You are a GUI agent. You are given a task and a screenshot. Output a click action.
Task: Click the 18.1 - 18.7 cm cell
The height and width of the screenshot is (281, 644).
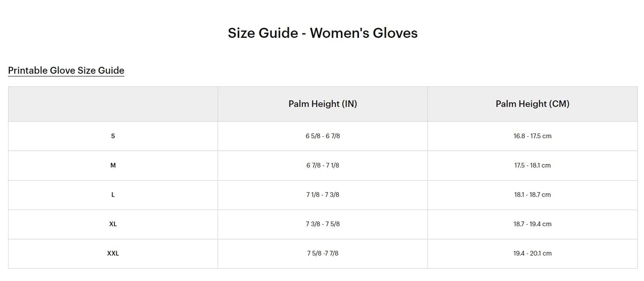coord(532,195)
